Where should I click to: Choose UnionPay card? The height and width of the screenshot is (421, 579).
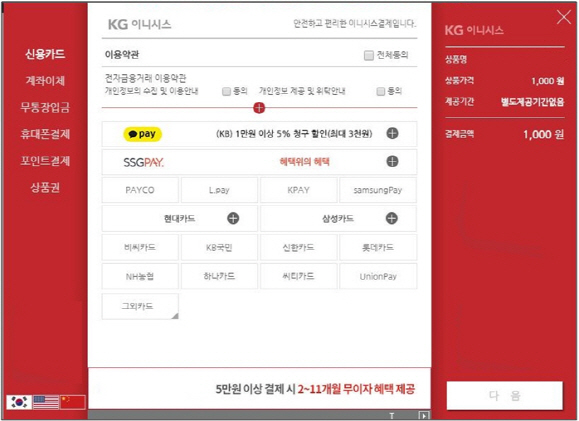(378, 276)
